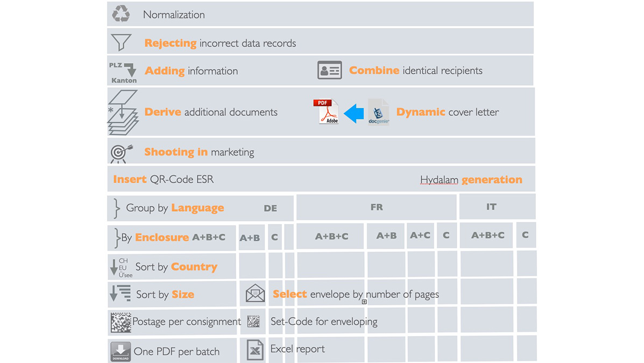Click the recipient ID card icon

329,71
